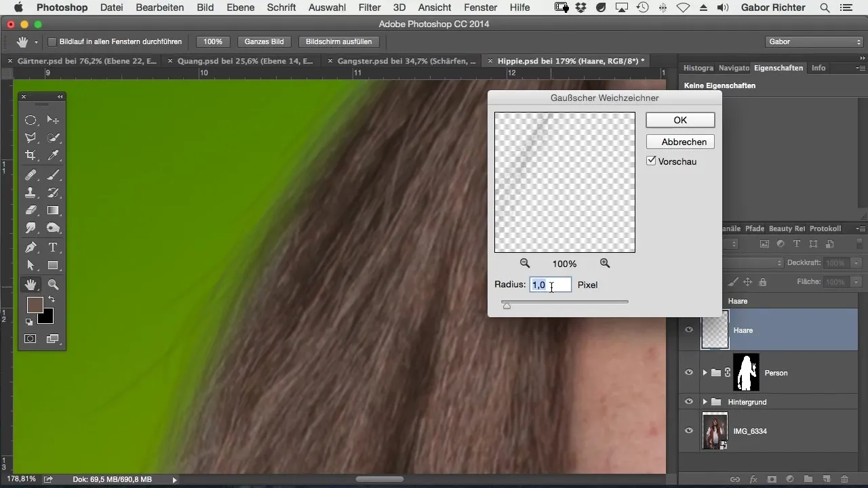
Task: Expand the Hintergrund group
Action: point(705,402)
